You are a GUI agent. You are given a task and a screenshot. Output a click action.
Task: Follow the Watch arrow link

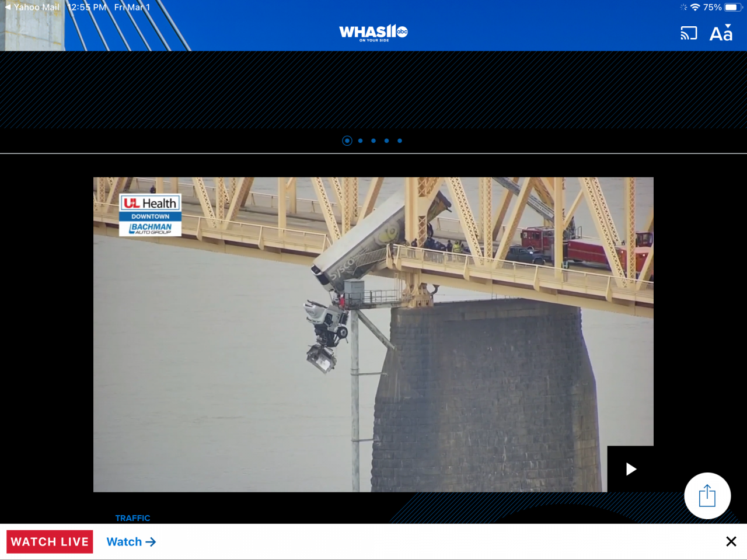131,542
